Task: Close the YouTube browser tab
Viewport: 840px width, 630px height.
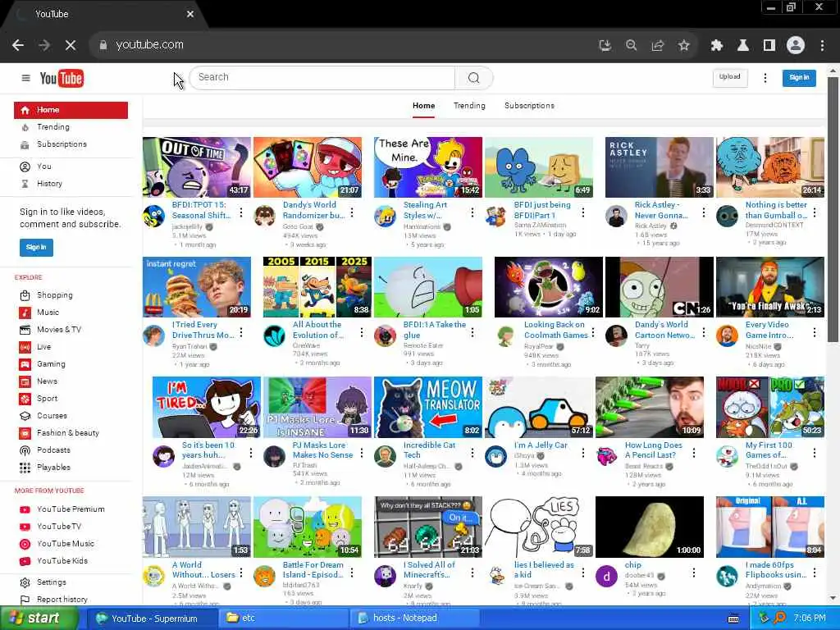Action: click(x=190, y=15)
